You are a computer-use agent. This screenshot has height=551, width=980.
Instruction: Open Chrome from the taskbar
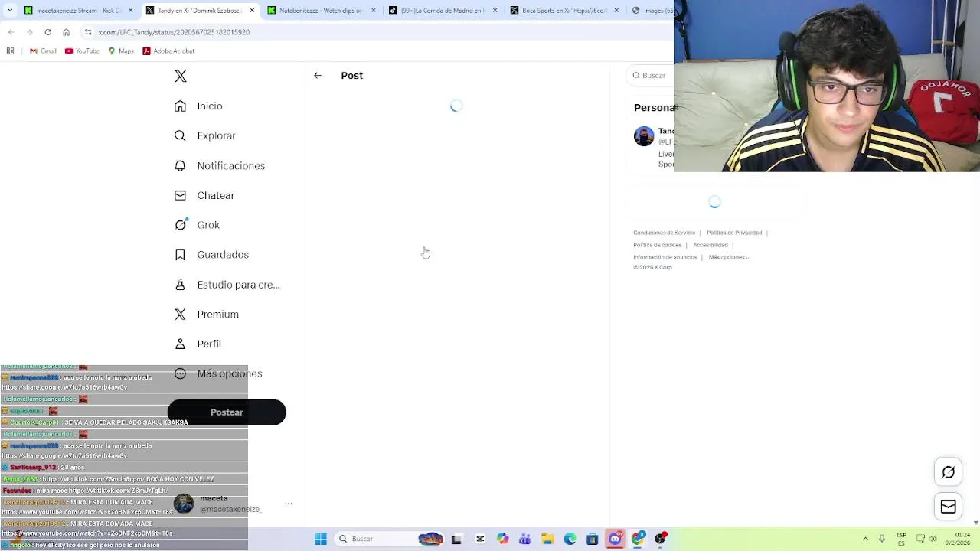point(638,539)
